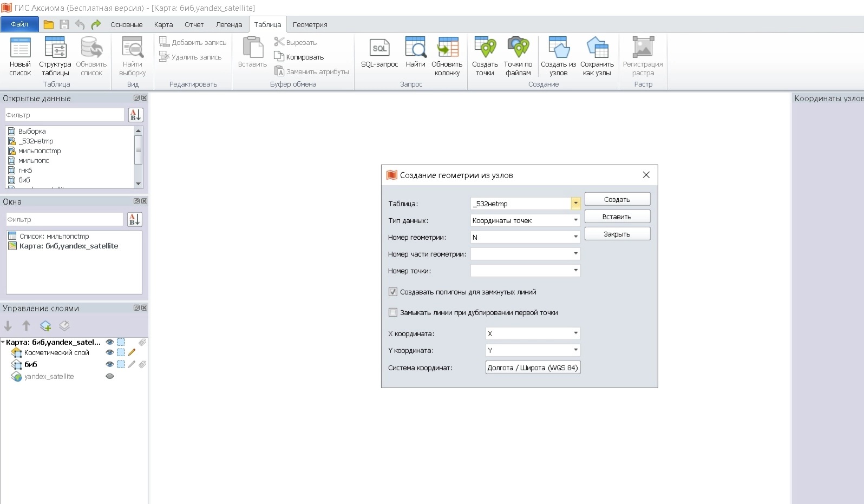Screen dimensions: 864x504
Task: Click the Открытые данные filter field
Action: point(64,115)
